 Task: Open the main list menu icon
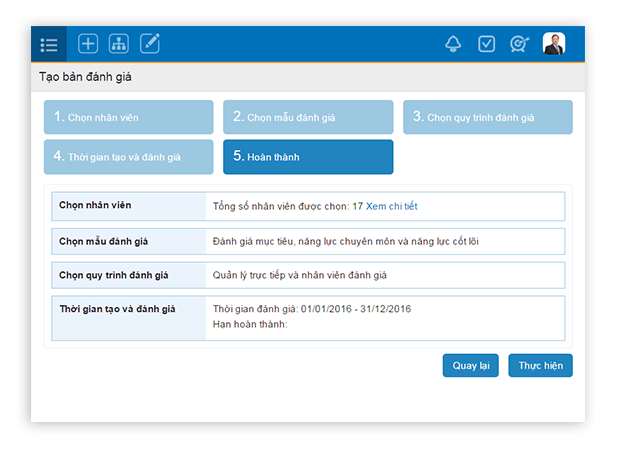(x=49, y=44)
